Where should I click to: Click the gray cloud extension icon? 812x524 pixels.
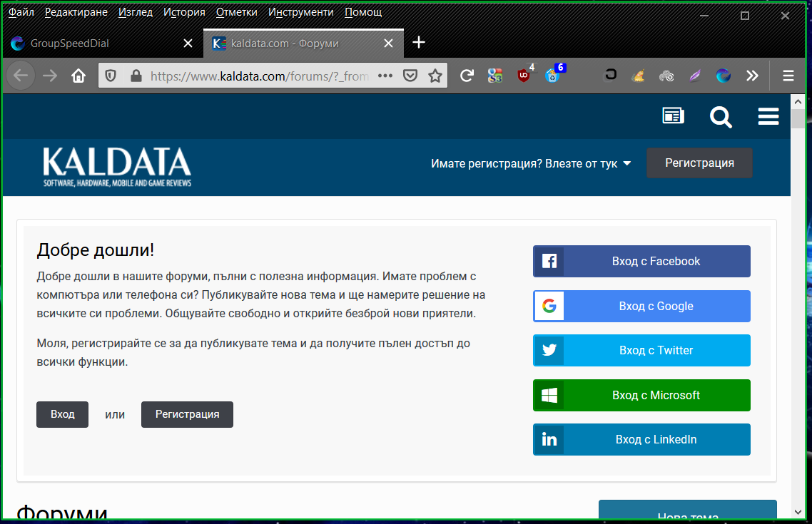coord(666,76)
